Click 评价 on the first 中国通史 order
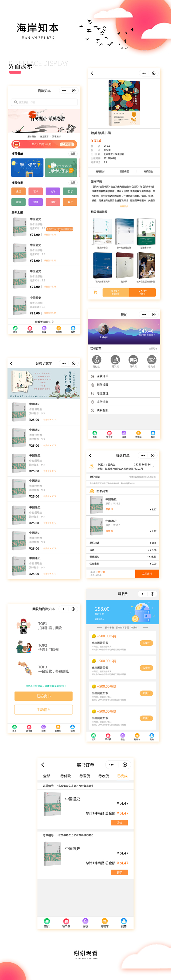 click(119, 822)
